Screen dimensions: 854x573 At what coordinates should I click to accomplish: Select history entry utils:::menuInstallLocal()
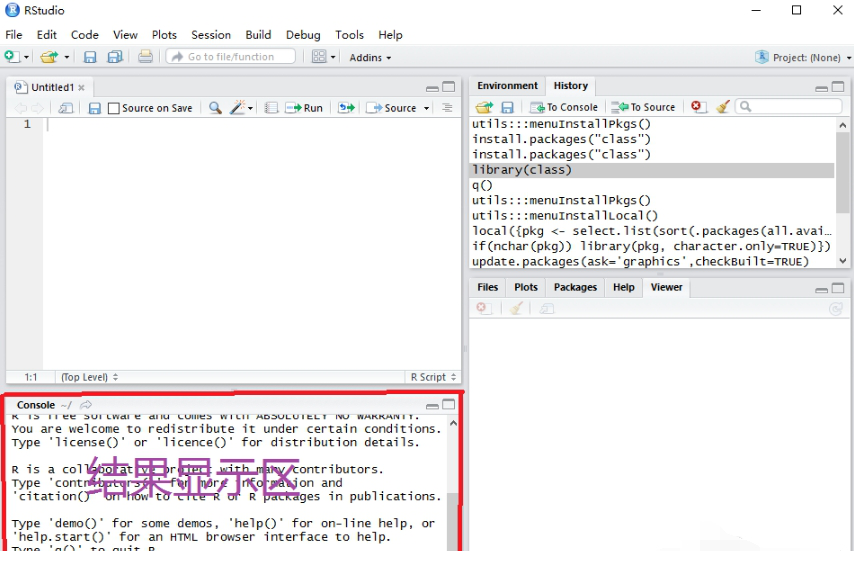[x=652, y=216]
